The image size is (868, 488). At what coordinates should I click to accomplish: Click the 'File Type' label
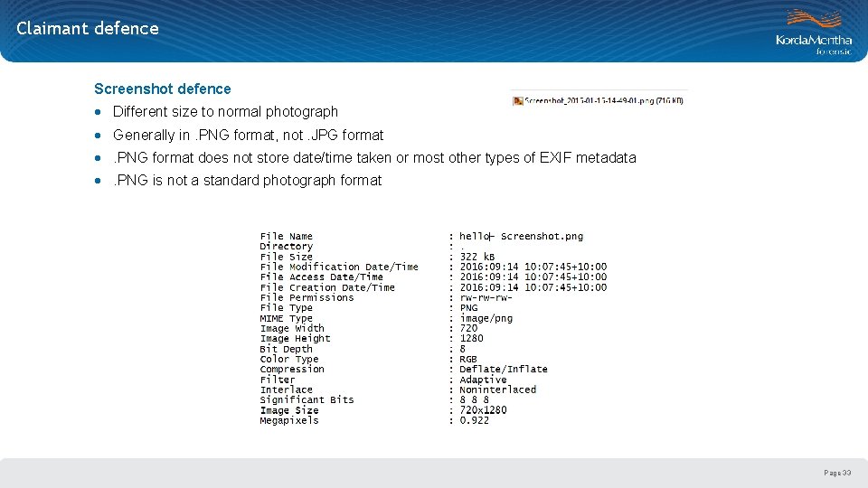(x=287, y=307)
